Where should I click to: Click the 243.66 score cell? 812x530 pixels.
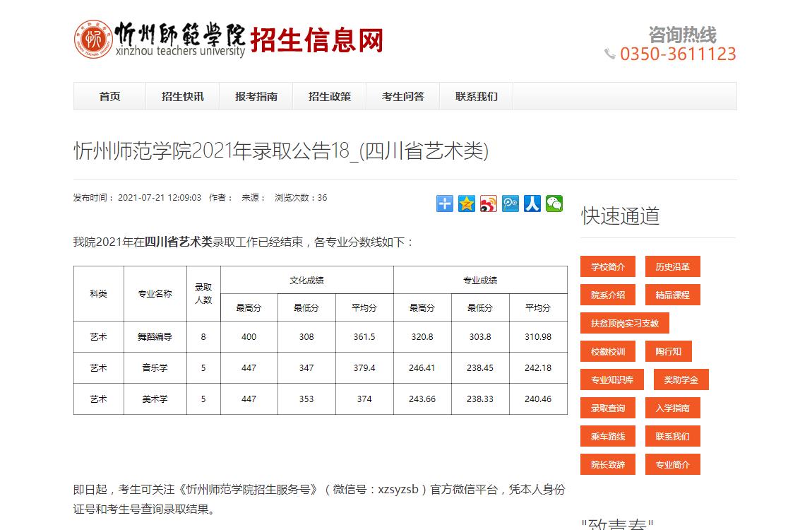(422, 399)
